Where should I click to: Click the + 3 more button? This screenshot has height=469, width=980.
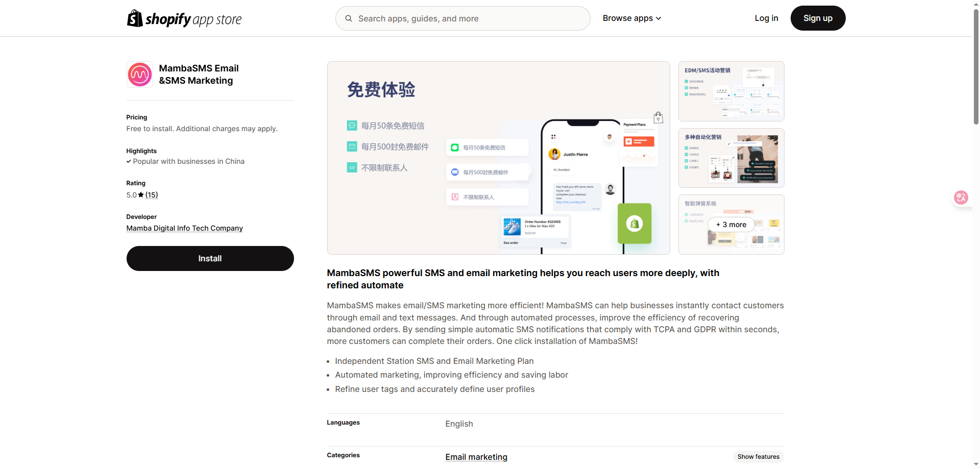[731, 225]
